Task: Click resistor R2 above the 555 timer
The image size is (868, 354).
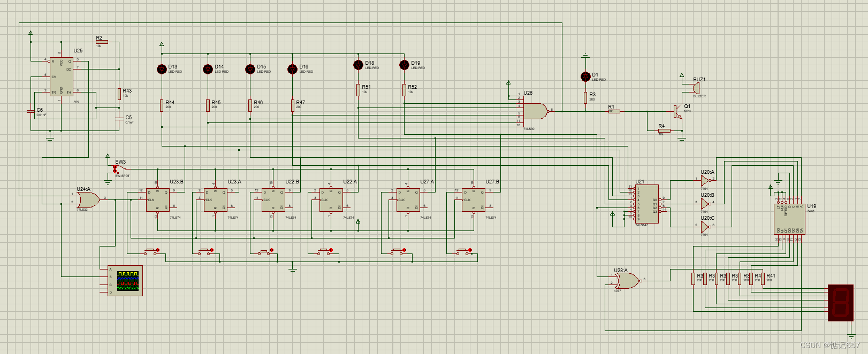Action: coord(102,42)
